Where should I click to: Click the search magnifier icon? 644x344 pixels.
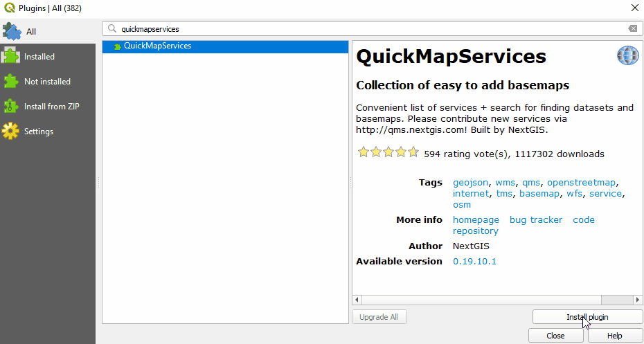tap(111, 29)
